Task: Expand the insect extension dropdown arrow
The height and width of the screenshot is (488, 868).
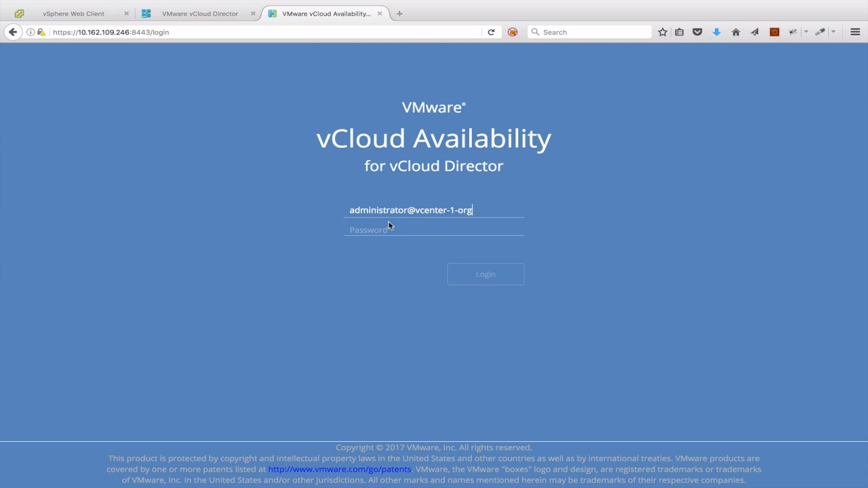Action: (x=806, y=32)
